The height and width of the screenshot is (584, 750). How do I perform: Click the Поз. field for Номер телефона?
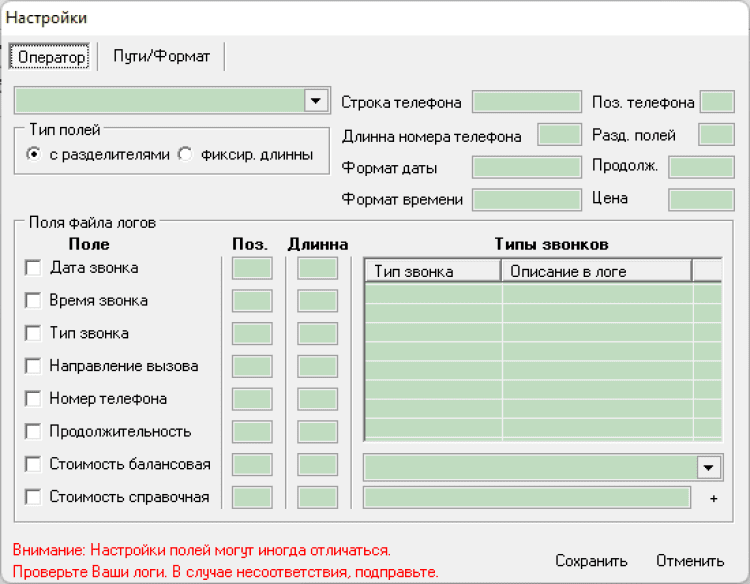[252, 399]
